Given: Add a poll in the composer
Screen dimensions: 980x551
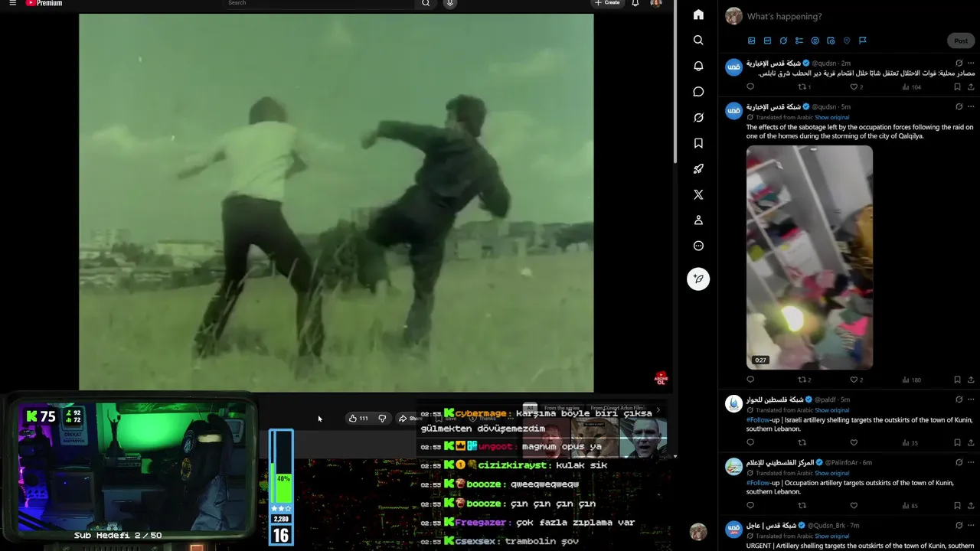Looking at the screenshot, I should (x=799, y=41).
